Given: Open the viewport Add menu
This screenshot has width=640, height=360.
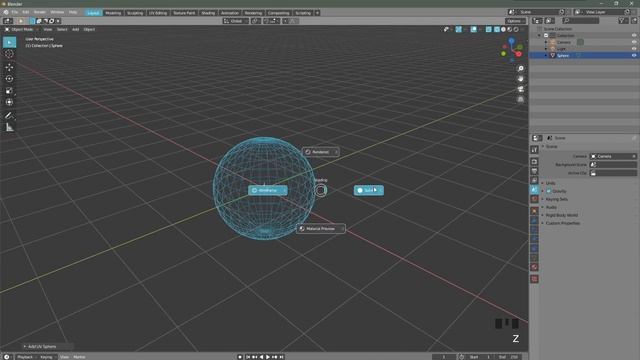Looking at the screenshot, I should 76,29.
